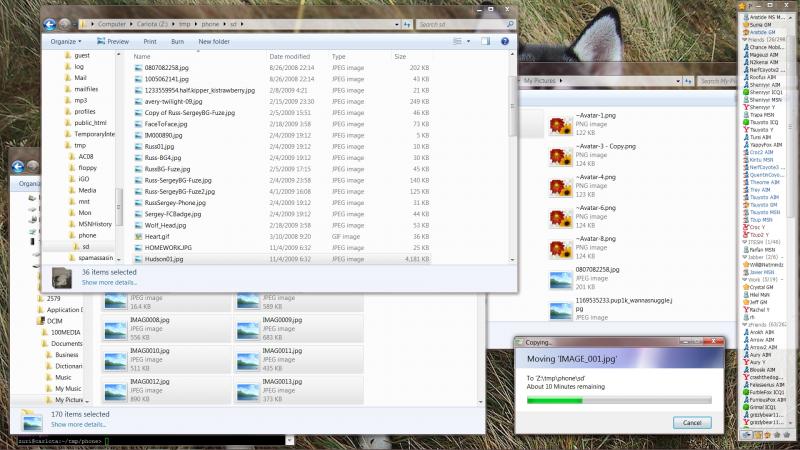Click the Preview toolbar button

113,41
